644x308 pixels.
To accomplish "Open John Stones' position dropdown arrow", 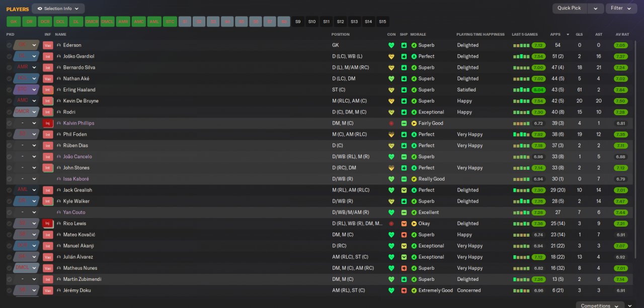I will 34,168.
